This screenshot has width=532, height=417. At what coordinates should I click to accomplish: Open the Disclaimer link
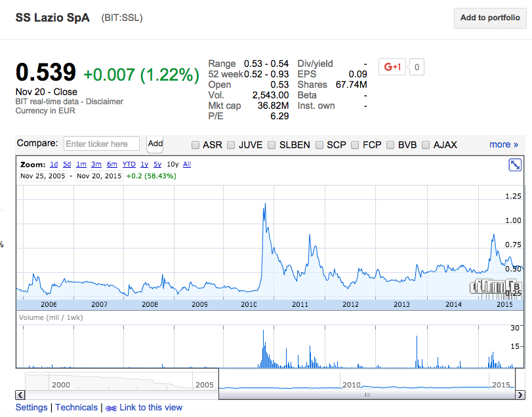[104, 102]
